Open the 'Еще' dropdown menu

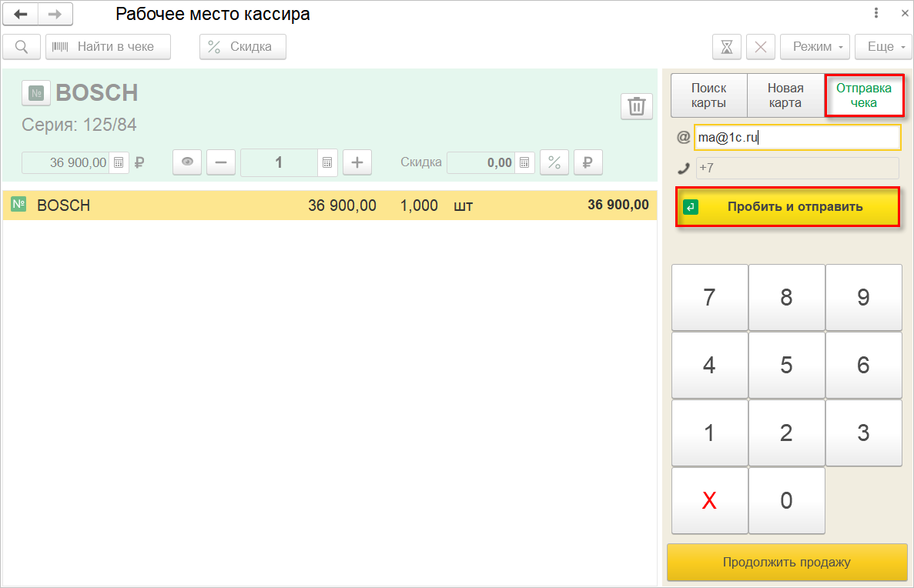coord(883,47)
